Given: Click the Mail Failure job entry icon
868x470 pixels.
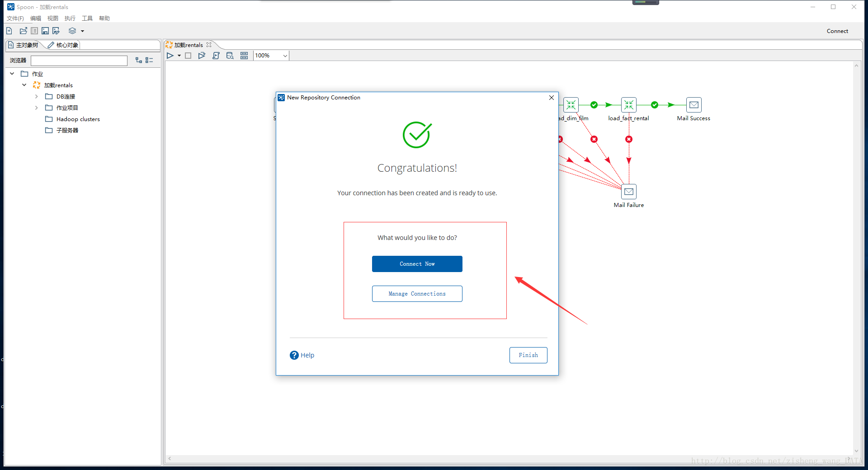Looking at the screenshot, I should pos(629,192).
